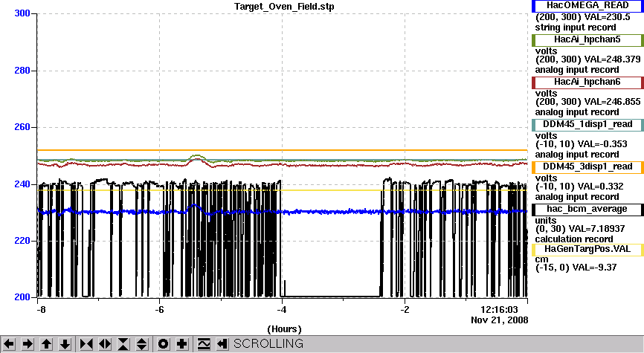The image size is (644, 353).
Task: Click the plus icon in the toolbar
Action: coord(182,344)
